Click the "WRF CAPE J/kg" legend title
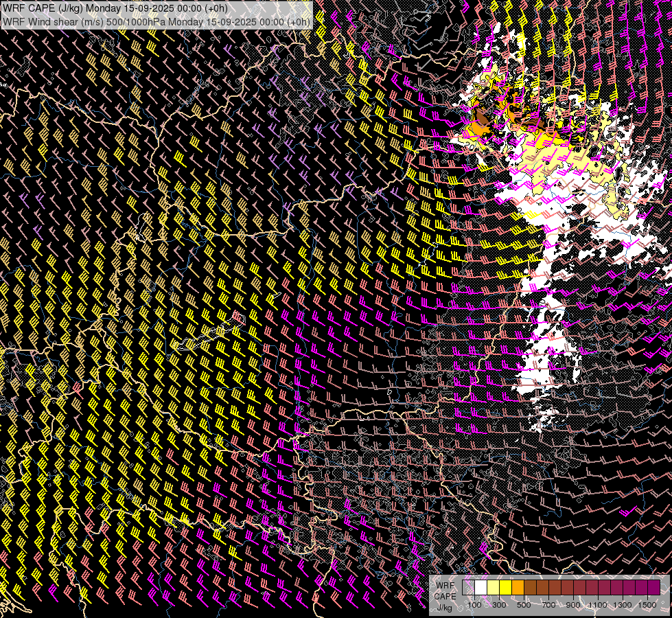672x618 pixels. tap(444, 595)
